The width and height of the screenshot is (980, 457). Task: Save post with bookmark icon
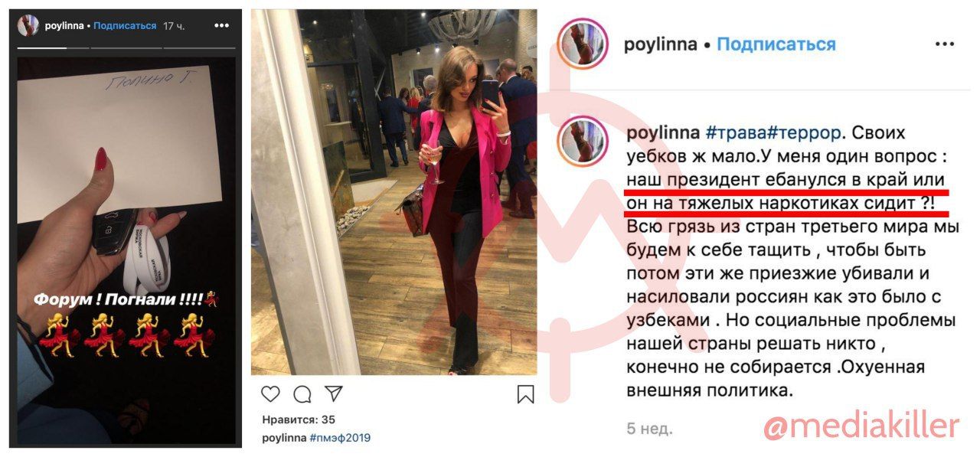pyautogui.click(x=525, y=394)
